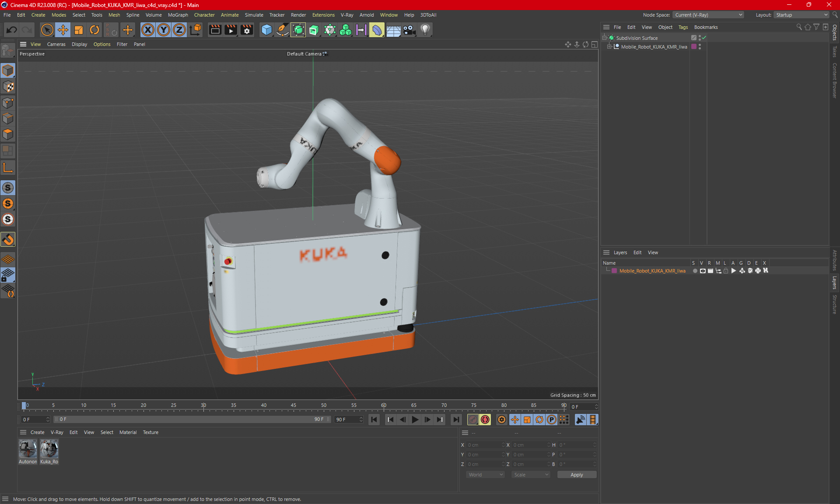Open the MoGraph menu
Screen dimensions: 840x504
[x=178, y=15]
